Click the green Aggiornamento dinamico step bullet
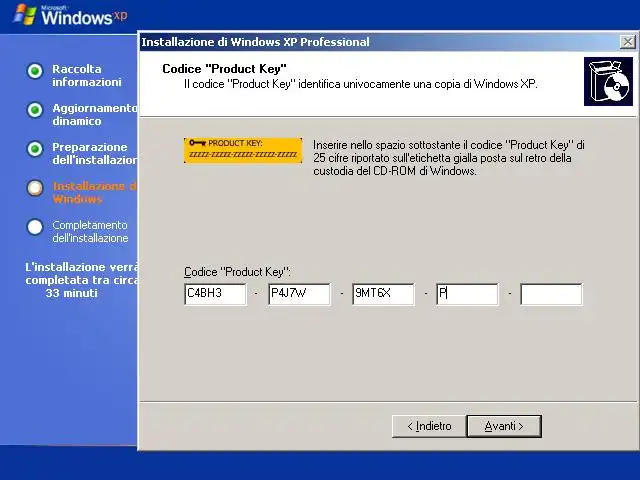Viewport: 640px width, 480px height. (x=35, y=110)
